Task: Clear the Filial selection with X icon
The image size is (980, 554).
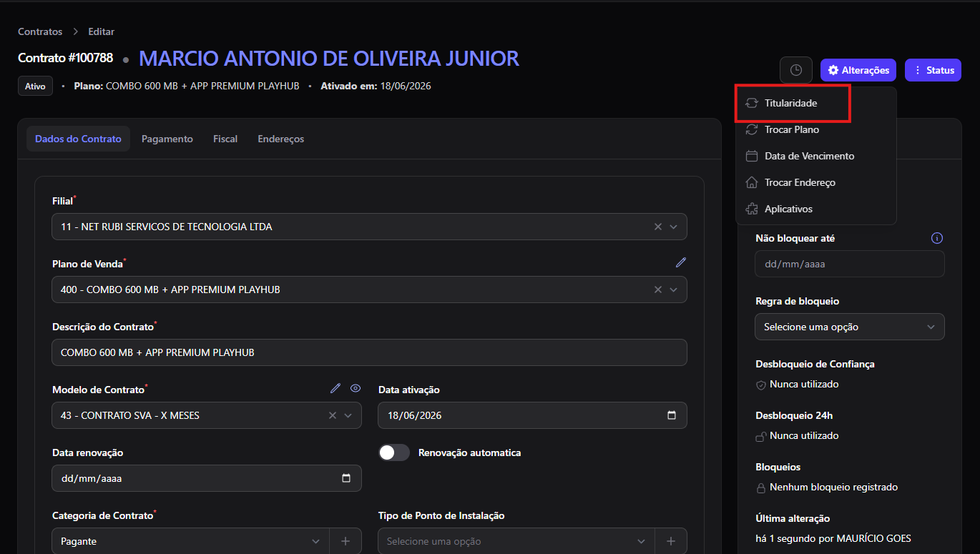Action: pos(658,227)
